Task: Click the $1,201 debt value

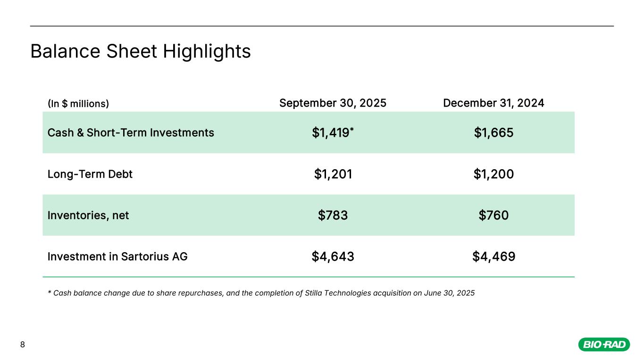Action: tap(333, 174)
